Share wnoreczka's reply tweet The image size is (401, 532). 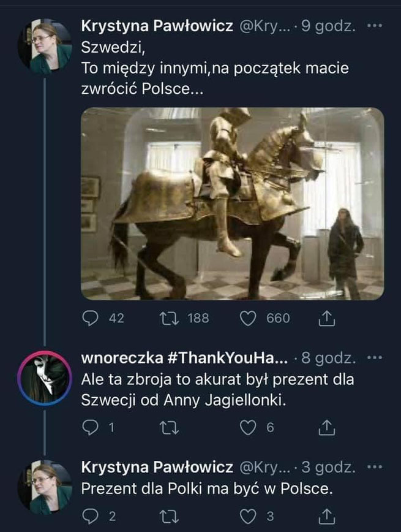click(327, 428)
